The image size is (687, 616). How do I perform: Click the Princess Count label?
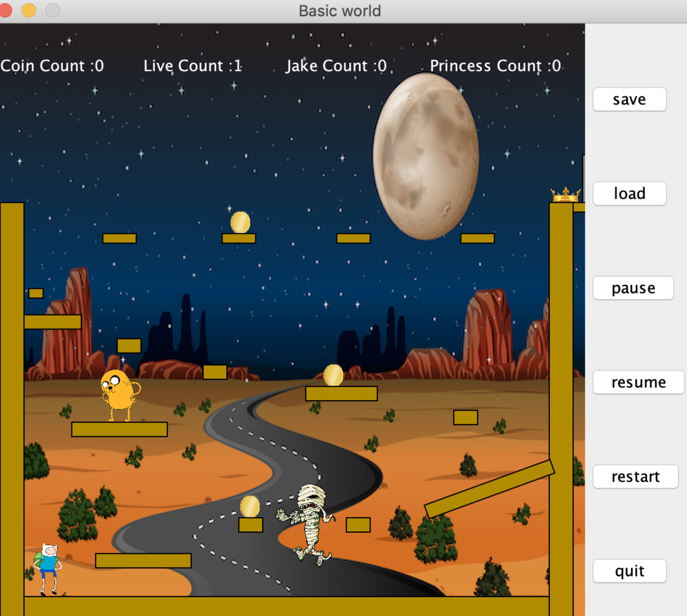click(495, 66)
